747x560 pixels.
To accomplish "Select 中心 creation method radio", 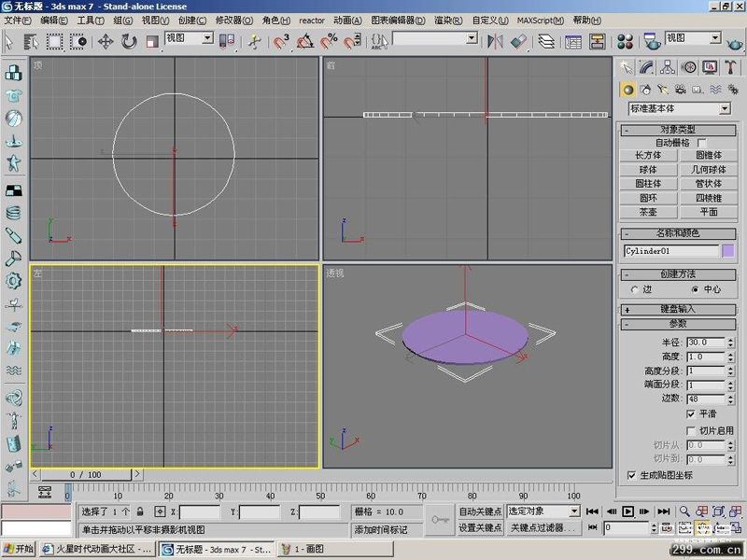I will coord(695,289).
